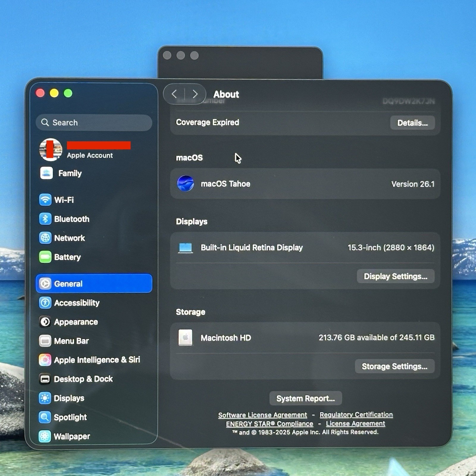
Task: Open Apple Intelligence & Siri settings
Action: (x=97, y=360)
